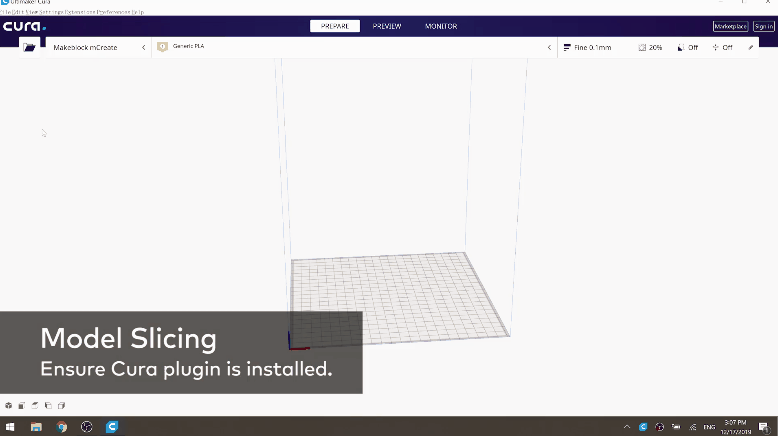This screenshot has height=436, width=778.
Task: Switch to left side view cube icon
Action: tap(48, 406)
